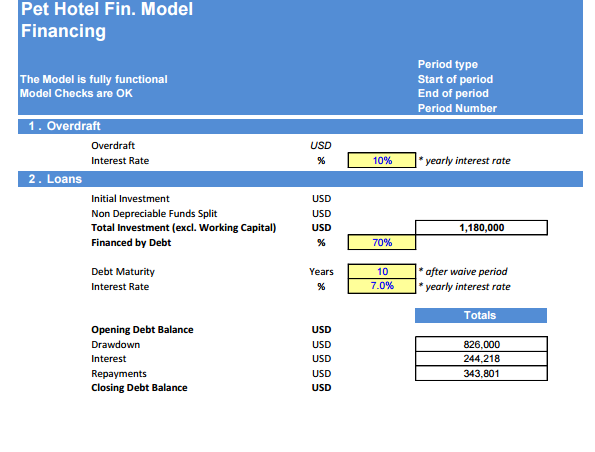Select the Debt Maturity 10 years cell

coord(382,271)
